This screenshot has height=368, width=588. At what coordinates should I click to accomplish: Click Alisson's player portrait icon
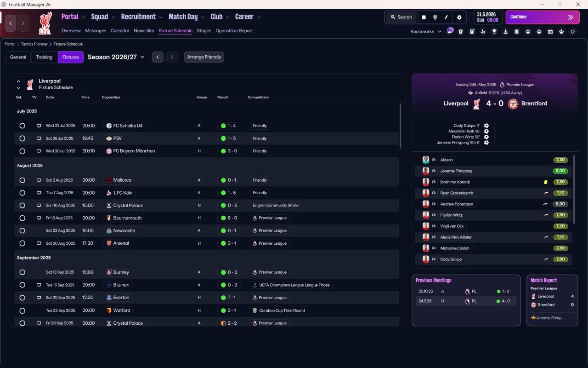(426, 160)
